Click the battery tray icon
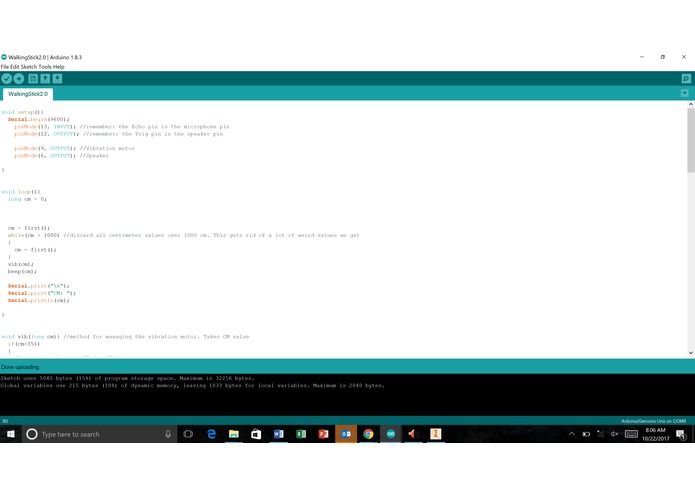This screenshot has height=494, width=695. coord(586,434)
